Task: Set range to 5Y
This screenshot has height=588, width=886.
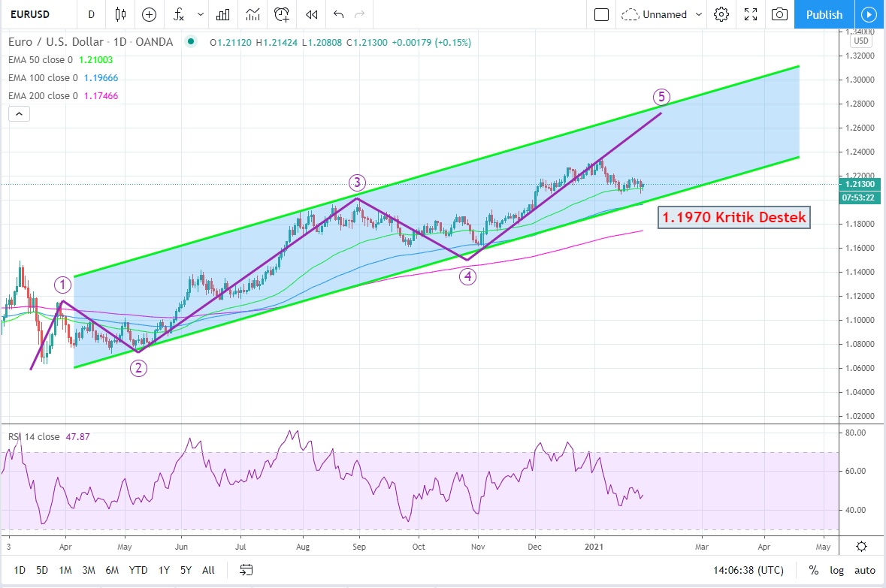Action: tap(186, 570)
